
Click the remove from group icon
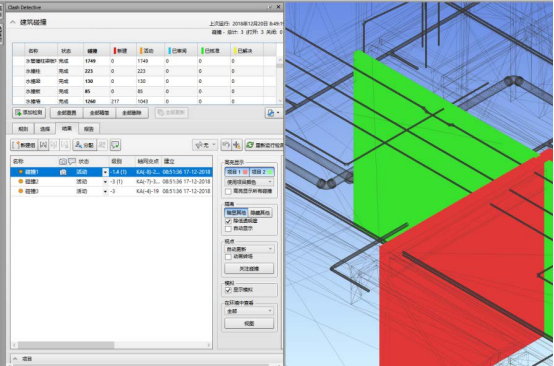(54, 145)
